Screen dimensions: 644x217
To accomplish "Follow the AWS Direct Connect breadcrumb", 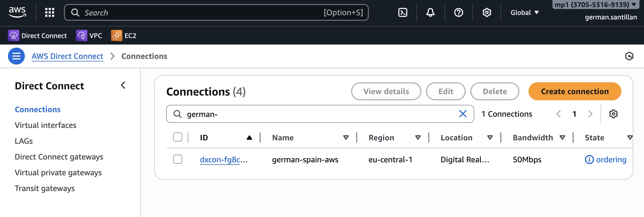I will tap(67, 56).
